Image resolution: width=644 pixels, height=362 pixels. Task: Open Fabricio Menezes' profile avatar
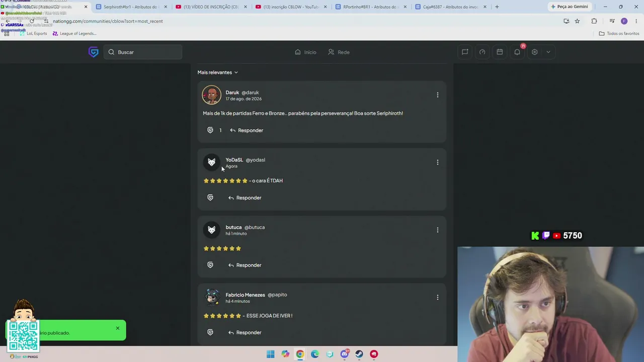(x=212, y=297)
